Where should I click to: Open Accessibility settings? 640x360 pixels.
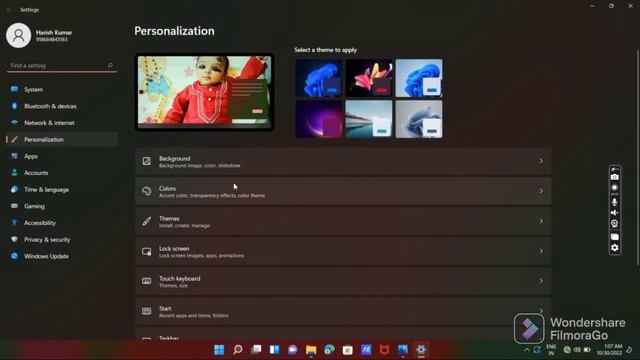(62, 223)
